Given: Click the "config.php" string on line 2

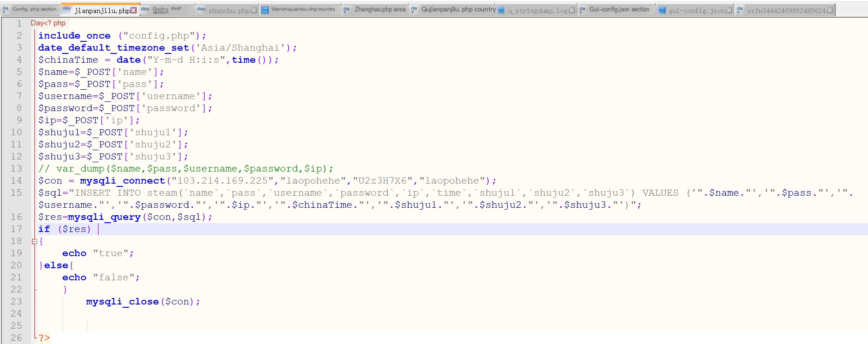Looking at the screenshot, I should pos(159,36).
